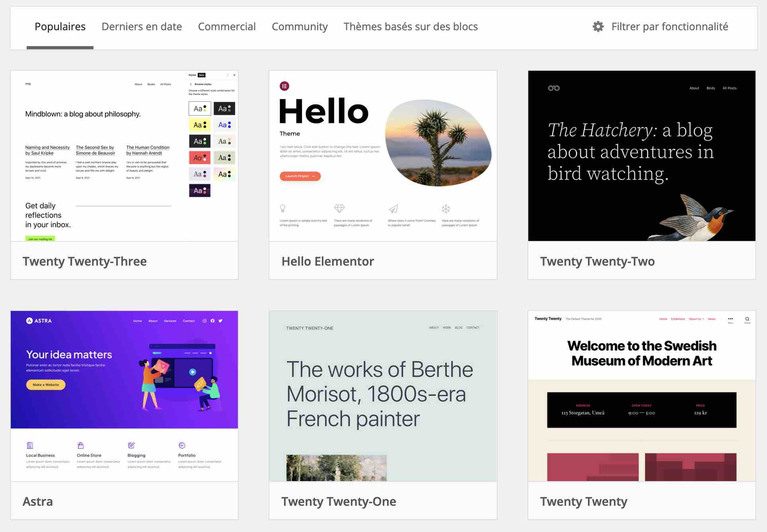
Task: Click the back chevron beside Browse styles
Action: point(191,84)
